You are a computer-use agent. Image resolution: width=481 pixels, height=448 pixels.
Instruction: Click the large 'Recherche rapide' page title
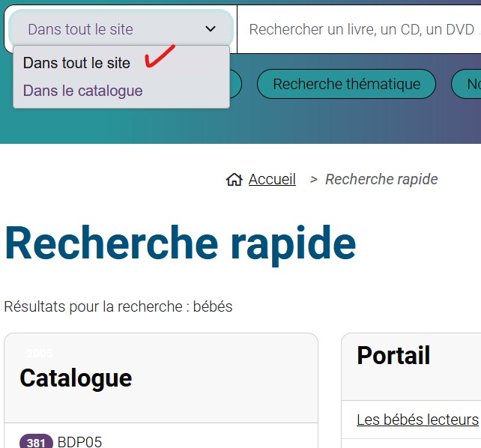[x=180, y=243]
